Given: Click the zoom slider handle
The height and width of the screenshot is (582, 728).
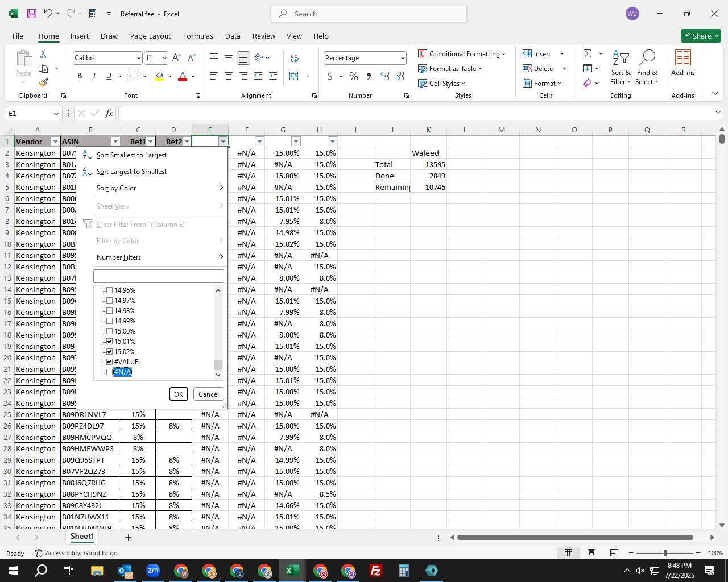Looking at the screenshot, I should click(665, 553).
